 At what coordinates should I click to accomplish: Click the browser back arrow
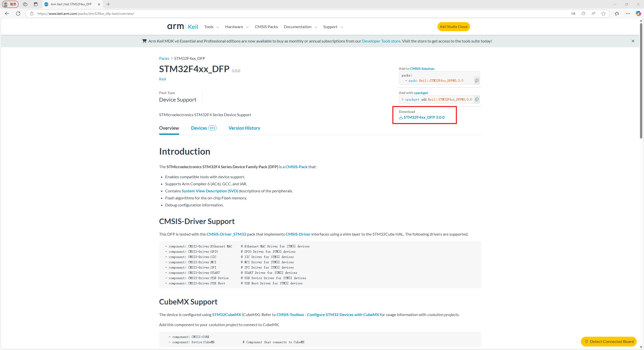[7, 14]
